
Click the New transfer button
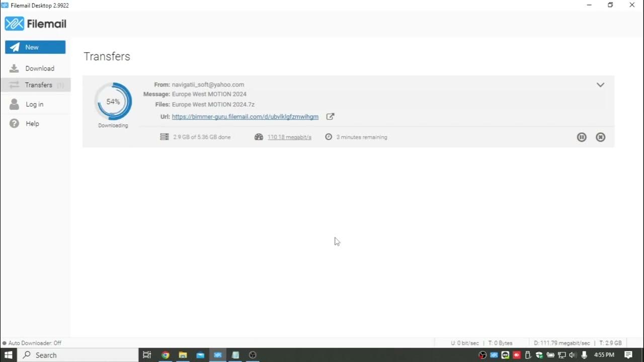coord(35,47)
